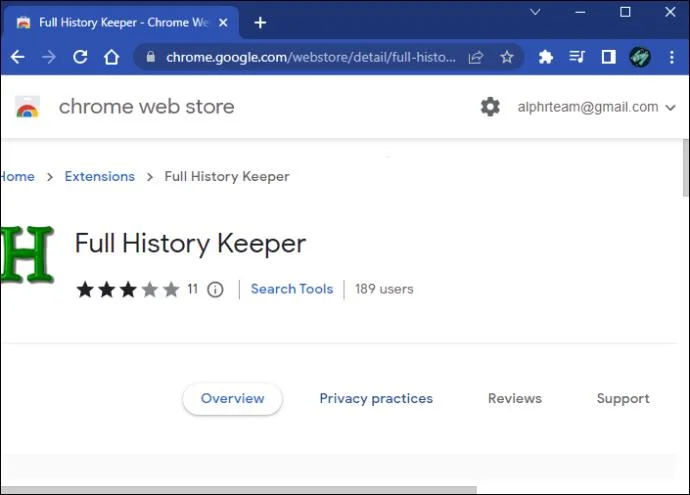Open Web Store settings gear
The height and width of the screenshot is (495, 690).
(x=490, y=107)
